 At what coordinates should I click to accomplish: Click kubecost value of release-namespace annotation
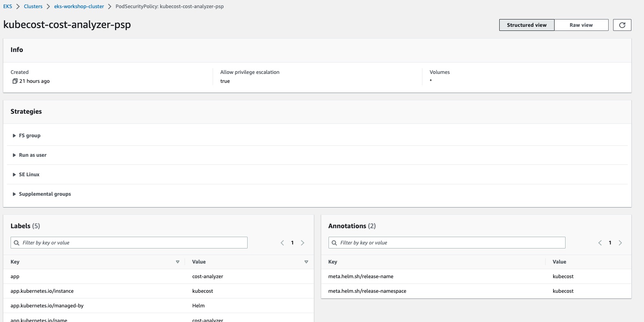tap(563, 291)
